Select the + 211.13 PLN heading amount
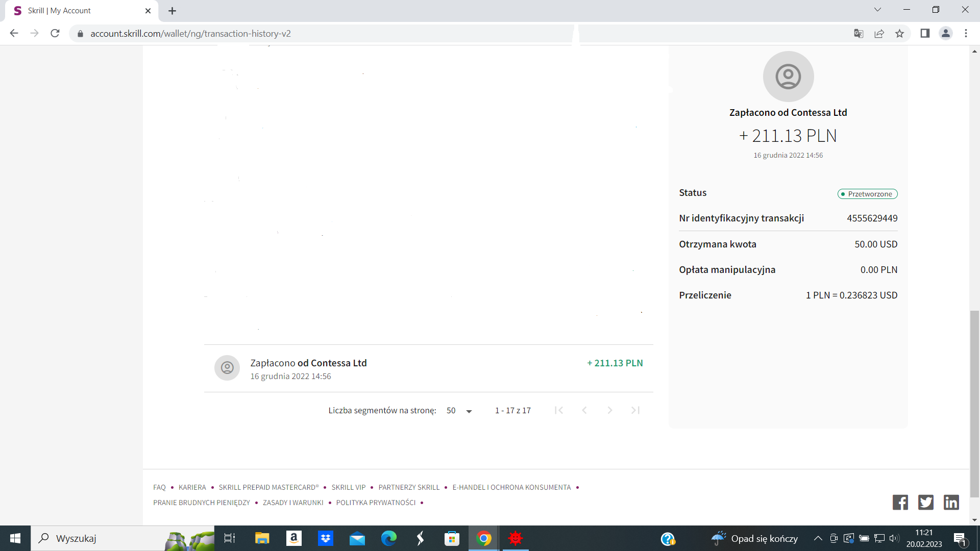This screenshot has height=551, width=980. [788, 136]
